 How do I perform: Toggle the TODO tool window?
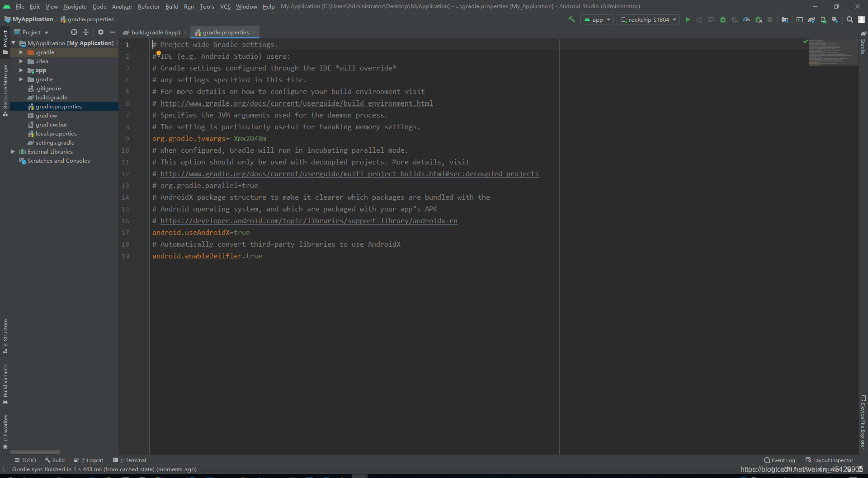pyautogui.click(x=25, y=460)
